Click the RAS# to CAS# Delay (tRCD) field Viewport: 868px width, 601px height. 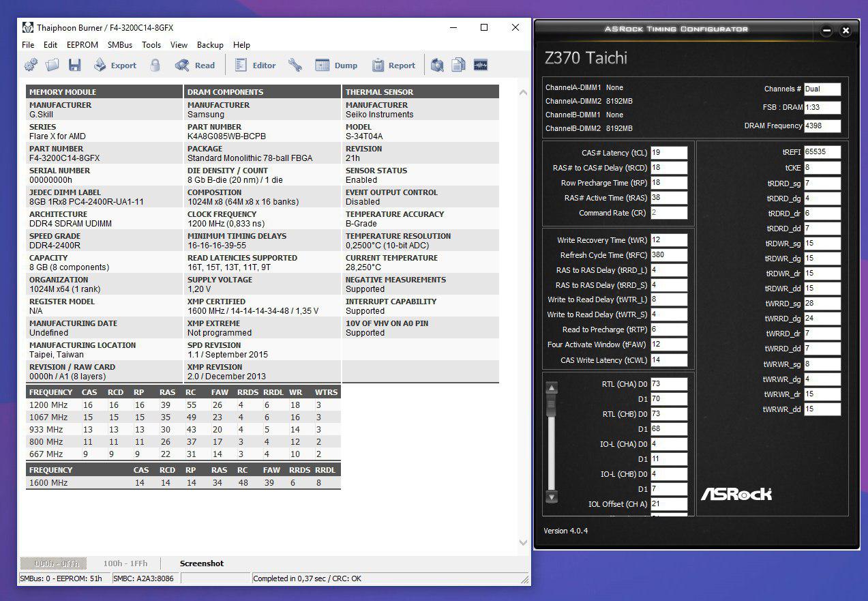point(669,168)
